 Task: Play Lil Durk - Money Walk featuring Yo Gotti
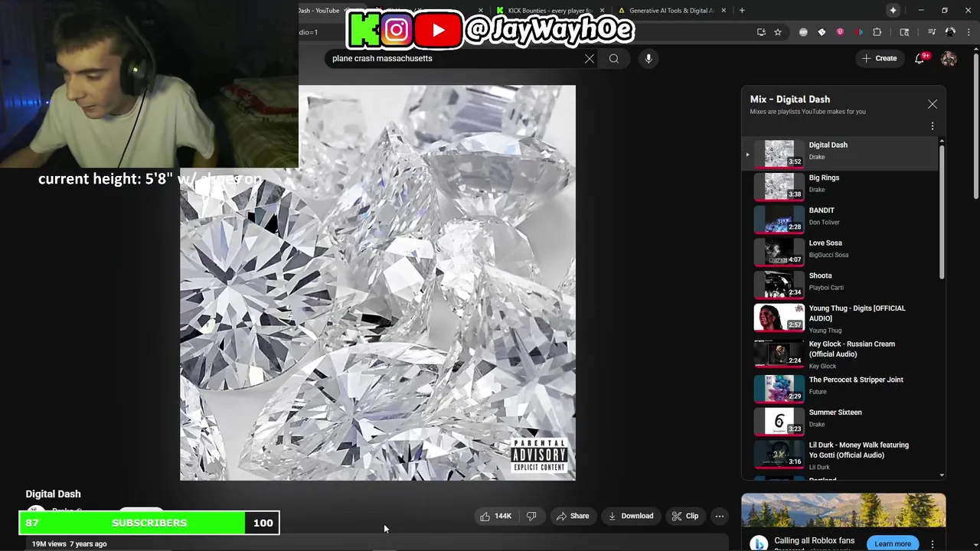(839, 455)
